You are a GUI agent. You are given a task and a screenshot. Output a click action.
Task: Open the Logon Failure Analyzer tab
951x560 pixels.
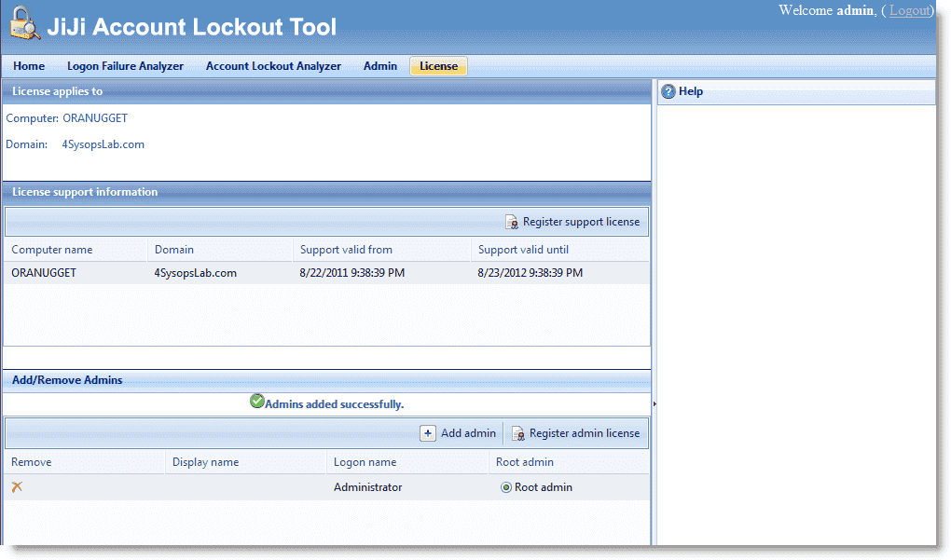pyautogui.click(x=125, y=66)
